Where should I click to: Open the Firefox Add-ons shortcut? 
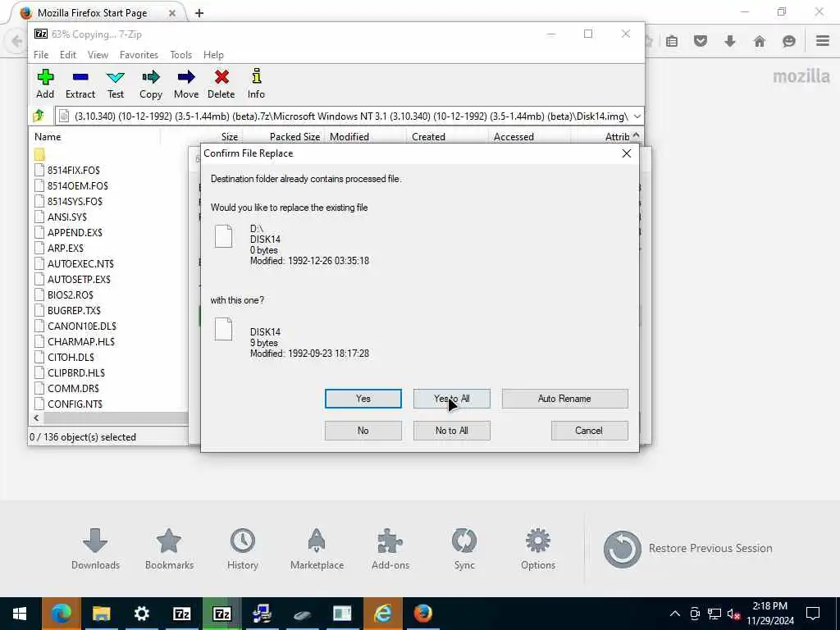[x=390, y=549]
